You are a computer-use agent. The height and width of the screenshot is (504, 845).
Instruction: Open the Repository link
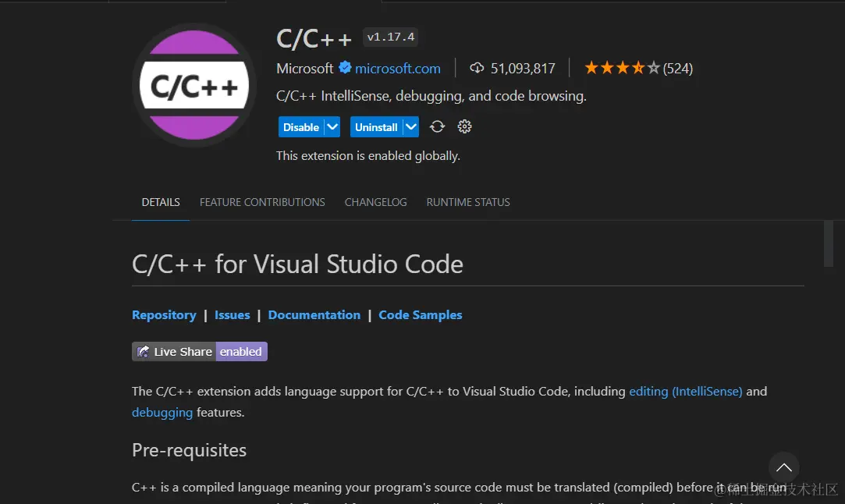[164, 314]
